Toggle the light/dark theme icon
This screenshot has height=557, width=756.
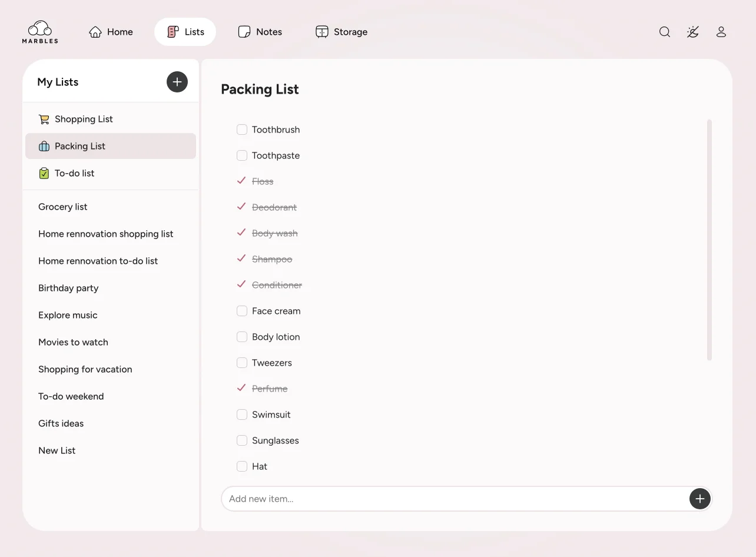(693, 32)
